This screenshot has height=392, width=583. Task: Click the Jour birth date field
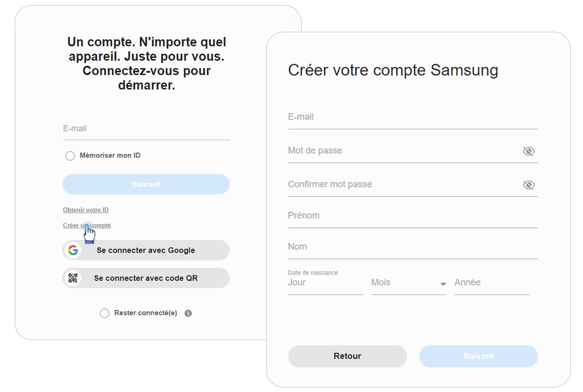click(323, 283)
